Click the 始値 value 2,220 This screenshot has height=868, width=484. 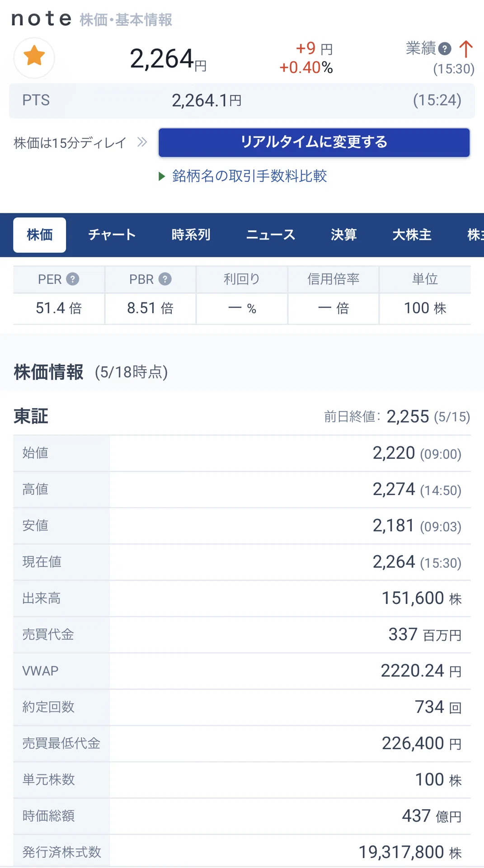(394, 453)
